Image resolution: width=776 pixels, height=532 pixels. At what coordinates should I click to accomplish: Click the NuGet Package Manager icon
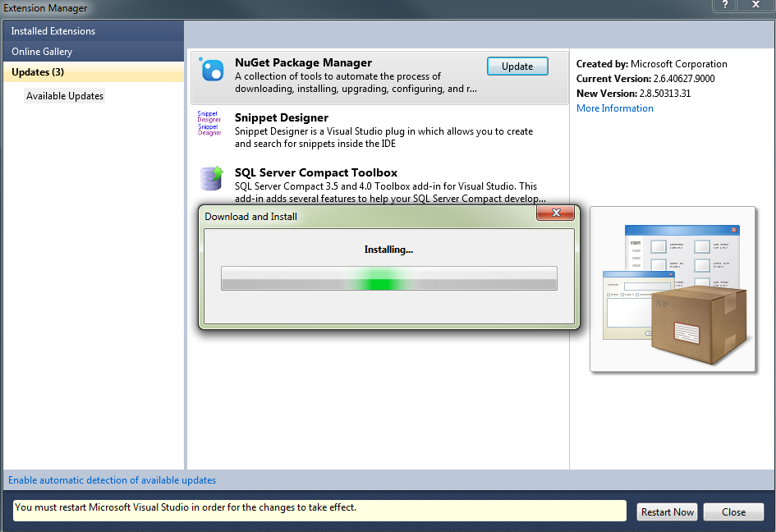tap(213, 69)
